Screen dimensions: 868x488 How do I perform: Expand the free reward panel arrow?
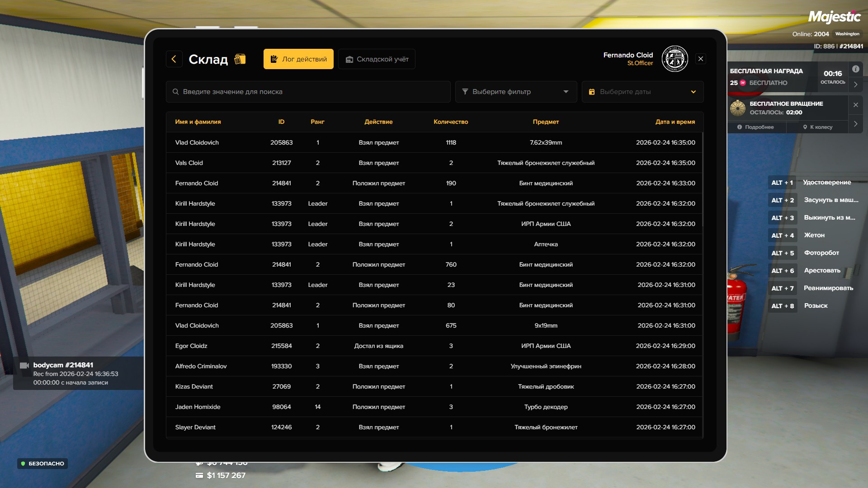855,84
